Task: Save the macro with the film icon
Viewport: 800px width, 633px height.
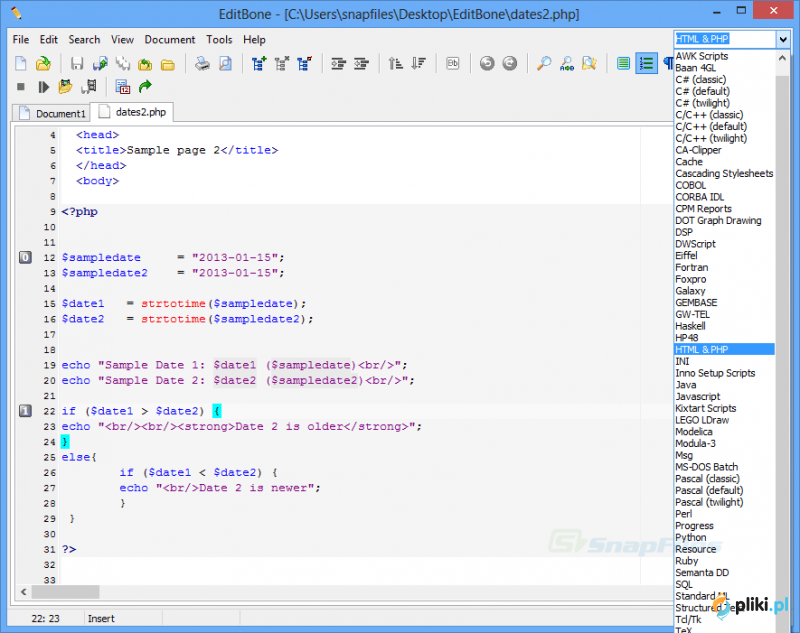Action: [89, 87]
